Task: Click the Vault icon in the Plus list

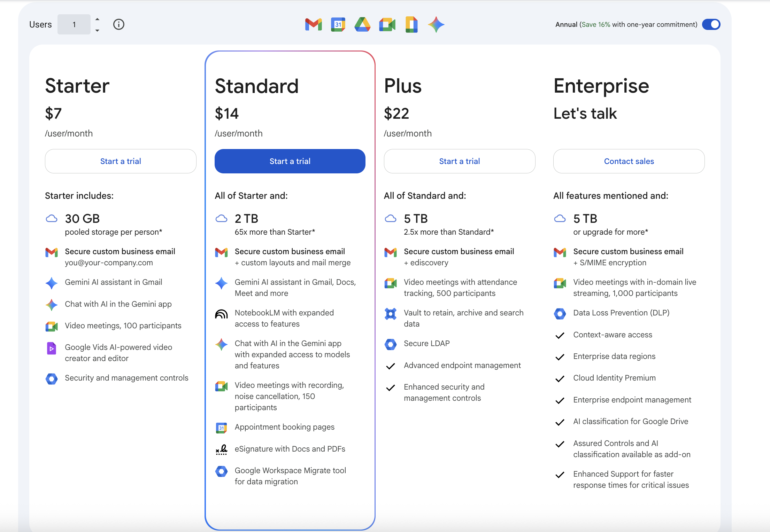Action: click(x=391, y=314)
